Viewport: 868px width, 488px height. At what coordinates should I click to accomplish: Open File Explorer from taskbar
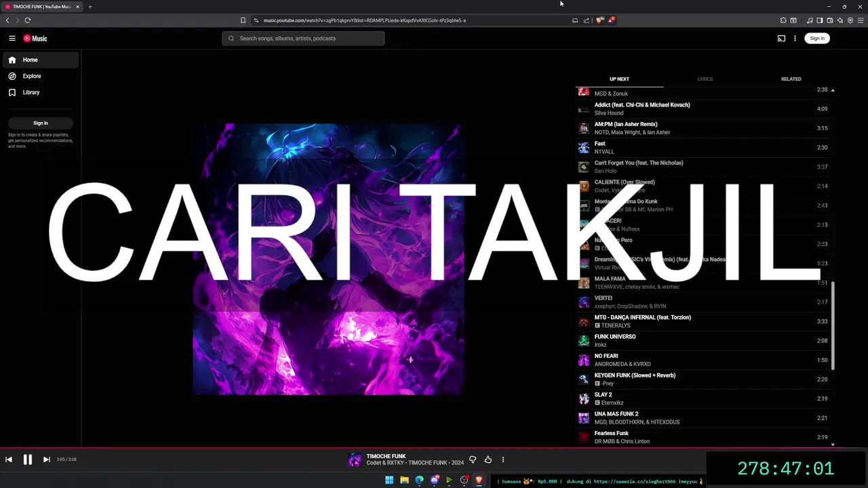point(404,480)
